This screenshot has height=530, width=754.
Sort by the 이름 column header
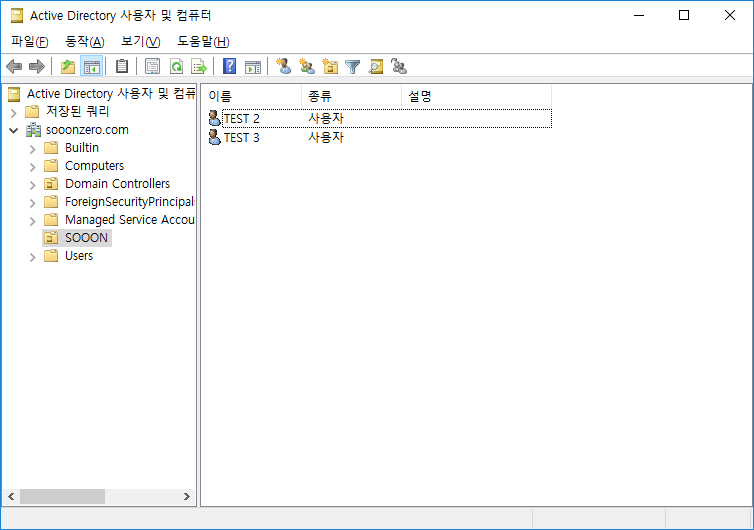point(251,96)
